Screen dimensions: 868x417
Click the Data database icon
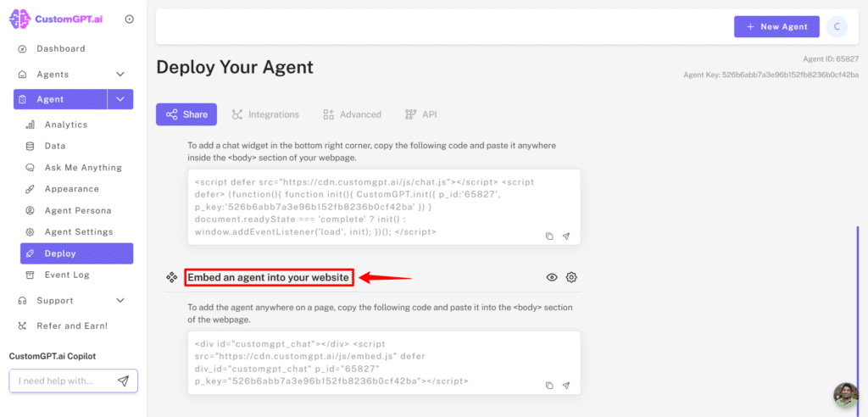pos(31,146)
